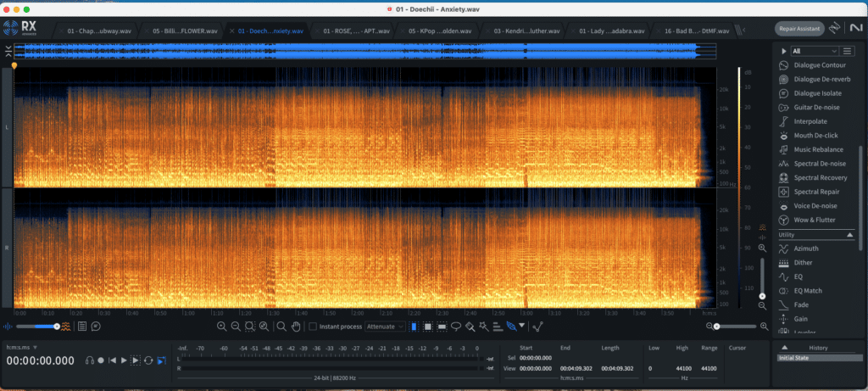Open the h:m:s.ms time format dropdown
Screen dimensions: 868x391
coord(21,347)
